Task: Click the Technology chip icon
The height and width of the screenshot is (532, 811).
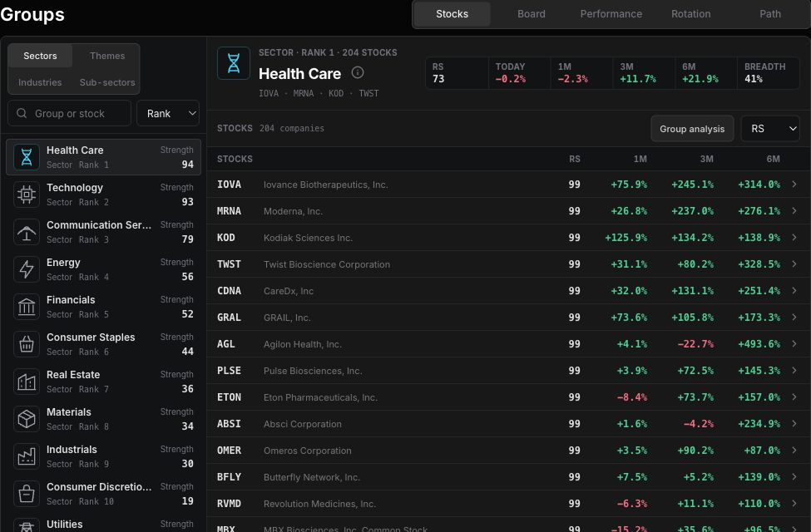Action: [x=27, y=195]
